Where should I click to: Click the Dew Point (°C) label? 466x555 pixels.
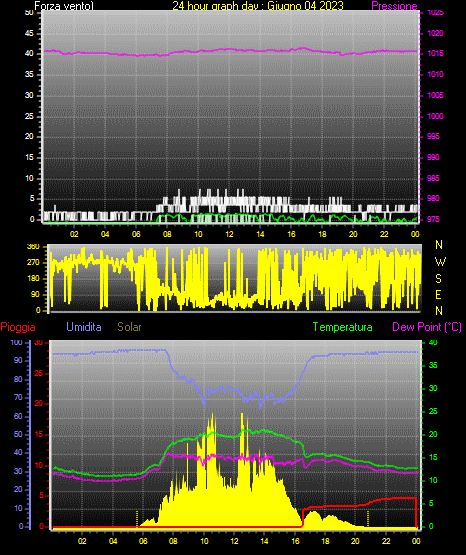coord(427,327)
